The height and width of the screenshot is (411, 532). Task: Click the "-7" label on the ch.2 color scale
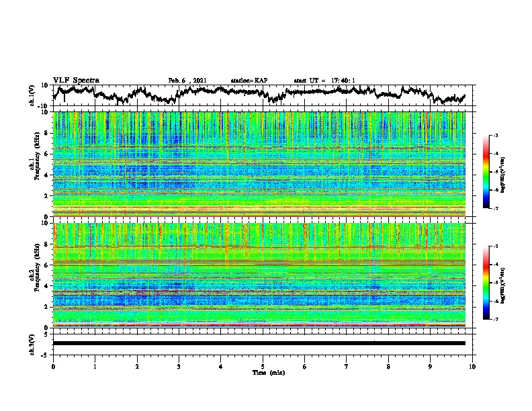pyautogui.click(x=496, y=320)
